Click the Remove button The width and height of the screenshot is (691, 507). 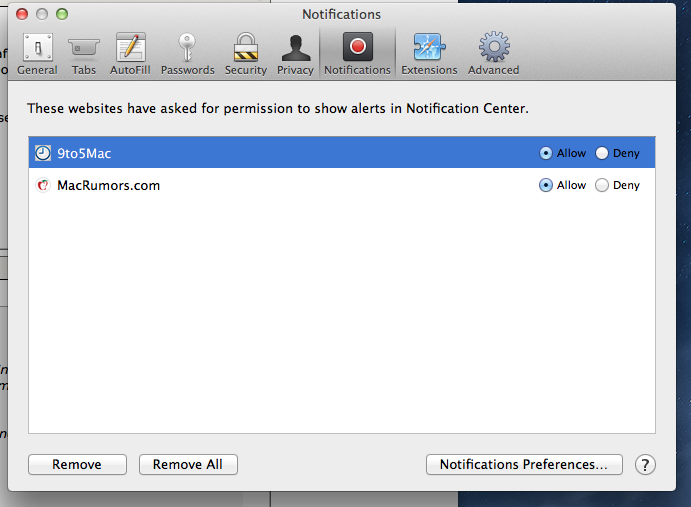[77, 465]
